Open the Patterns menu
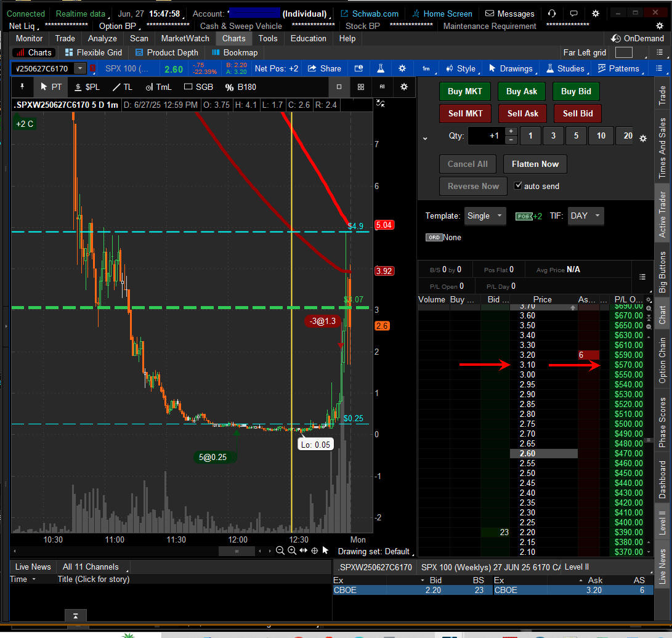 tap(618, 68)
